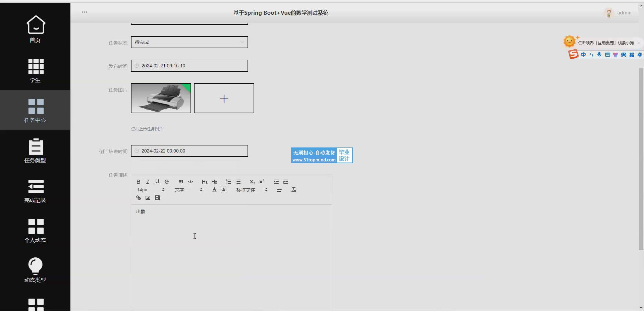Insert a code block with the code icon

pos(191,182)
